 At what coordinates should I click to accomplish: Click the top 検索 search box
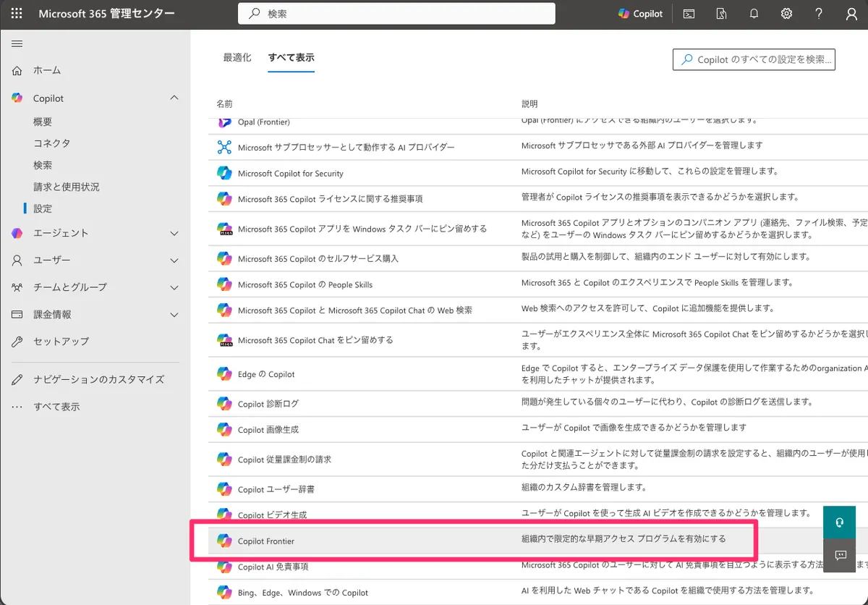tap(396, 14)
